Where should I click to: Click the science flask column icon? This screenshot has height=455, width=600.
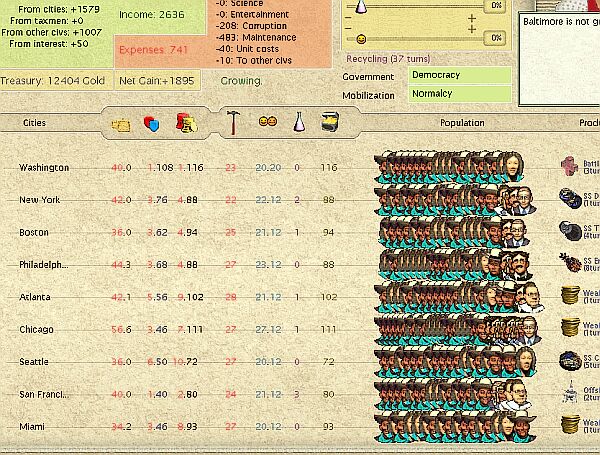(x=298, y=122)
